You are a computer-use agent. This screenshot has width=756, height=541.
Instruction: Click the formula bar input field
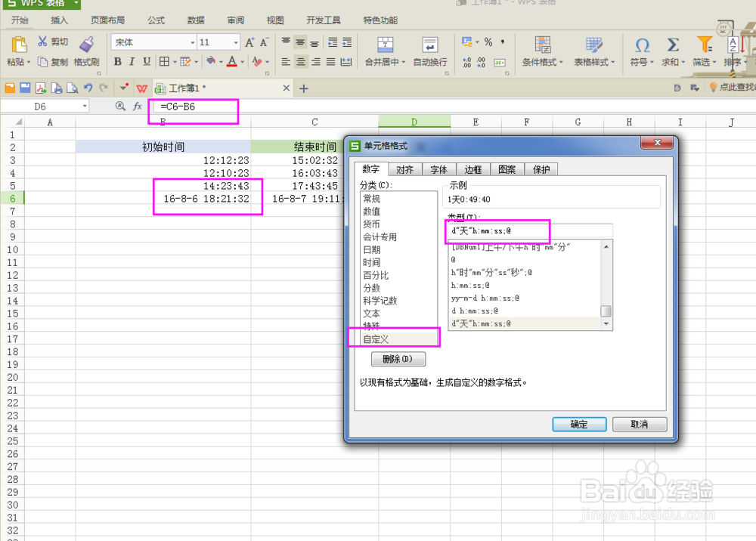(x=453, y=107)
